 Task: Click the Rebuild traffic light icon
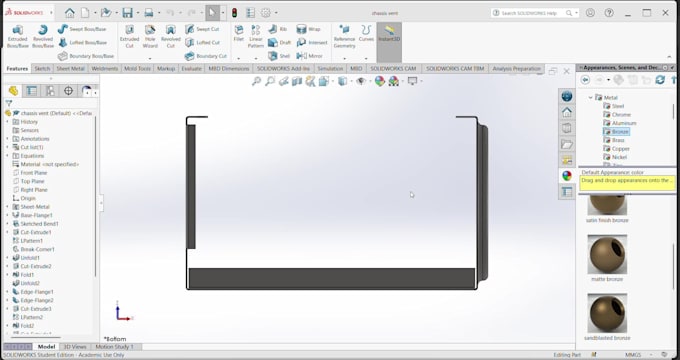235,13
